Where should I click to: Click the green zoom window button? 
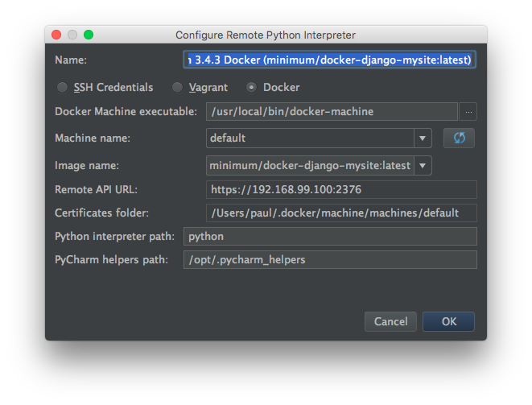[89, 35]
